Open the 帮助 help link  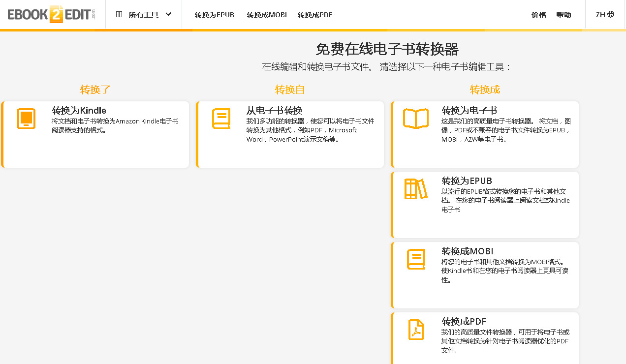pos(564,15)
